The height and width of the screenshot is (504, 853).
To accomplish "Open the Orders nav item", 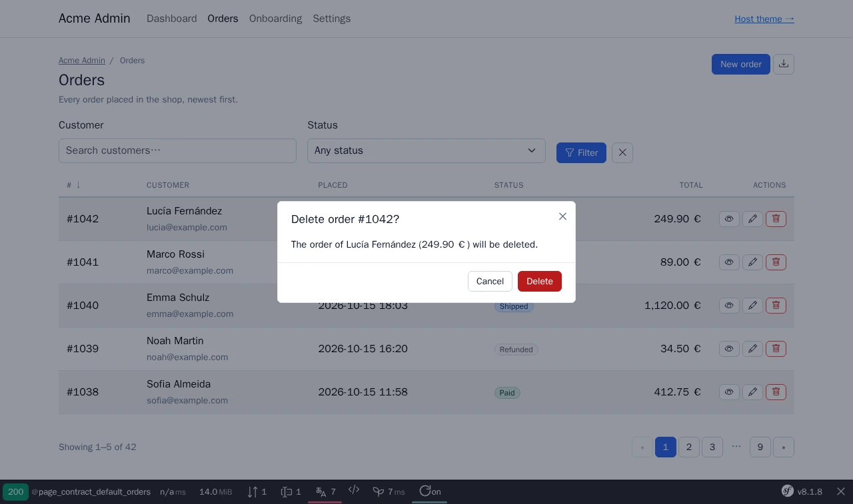I will [x=223, y=19].
